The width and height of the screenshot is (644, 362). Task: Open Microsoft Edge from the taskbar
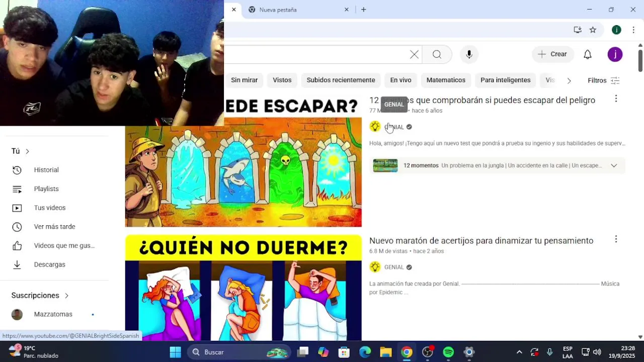click(365, 352)
